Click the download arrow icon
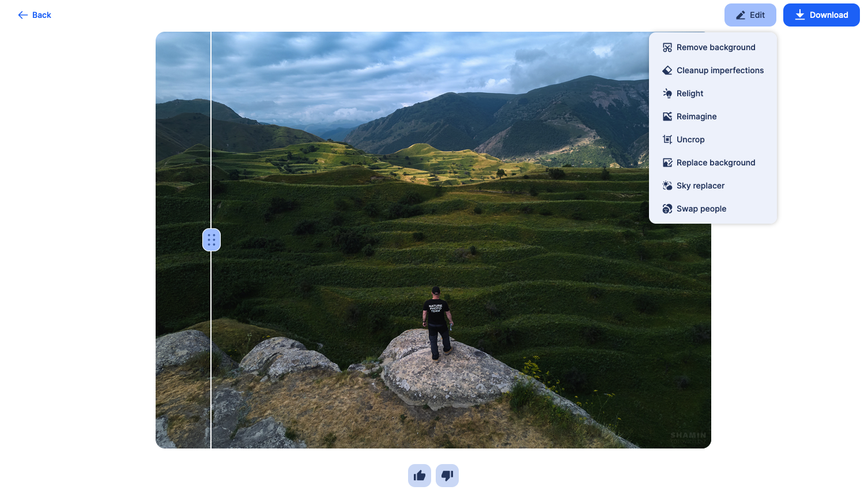Screen dimensions: 868x490 tap(799, 15)
